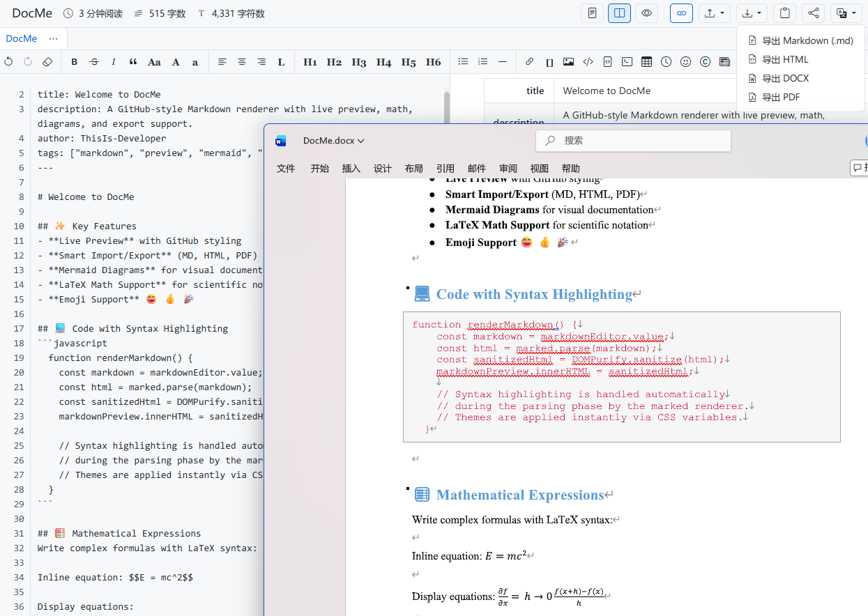Open the 开始 tab in Word
The image size is (868, 616).
coord(320,169)
